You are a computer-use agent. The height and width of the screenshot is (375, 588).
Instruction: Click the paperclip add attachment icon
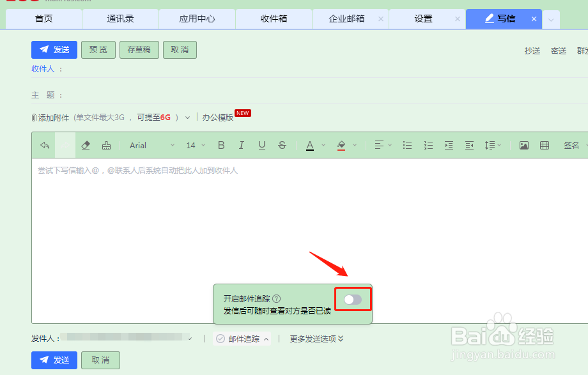tap(34, 118)
